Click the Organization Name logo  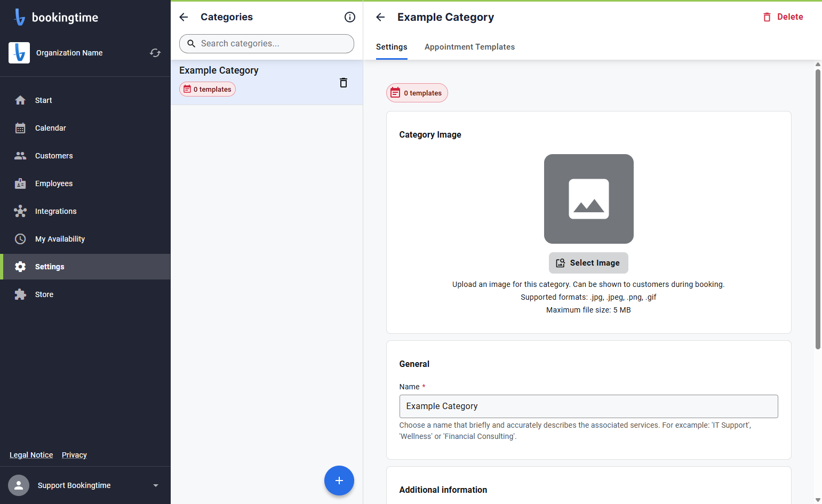pos(19,53)
